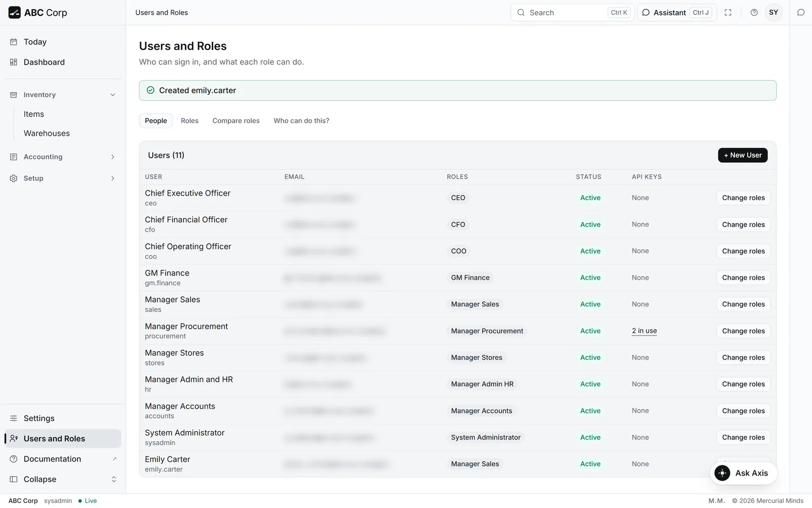
Task: Open the chat bubble icon at far right
Action: 801,13
